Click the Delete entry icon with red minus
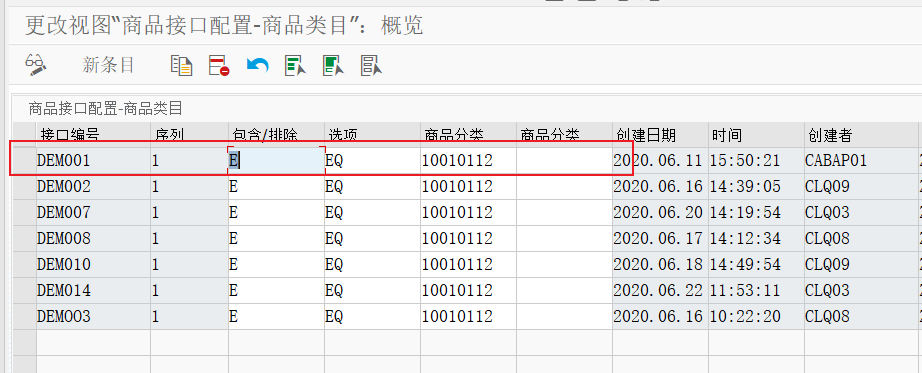Viewport: 922px width, 373px height. pyautogui.click(x=219, y=65)
